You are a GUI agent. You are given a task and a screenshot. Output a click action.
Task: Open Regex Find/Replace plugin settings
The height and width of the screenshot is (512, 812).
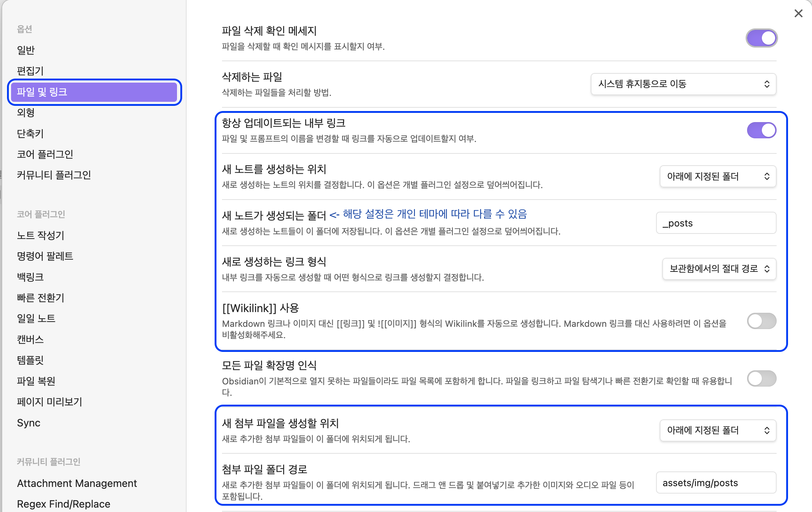[94, 504]
